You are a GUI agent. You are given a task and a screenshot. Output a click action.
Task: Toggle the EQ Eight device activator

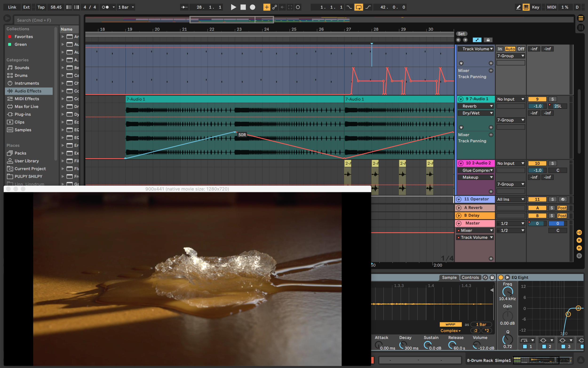pyautogui.click(x=501, y=277)
